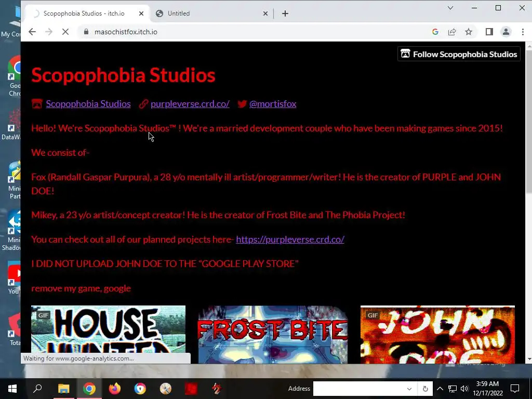The image size is (532, 399).
Task: Share this page using share icon
Action: tap(452, 32)
